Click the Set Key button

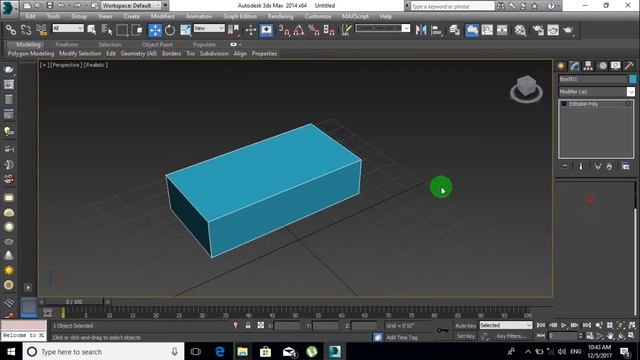point(465,336)
